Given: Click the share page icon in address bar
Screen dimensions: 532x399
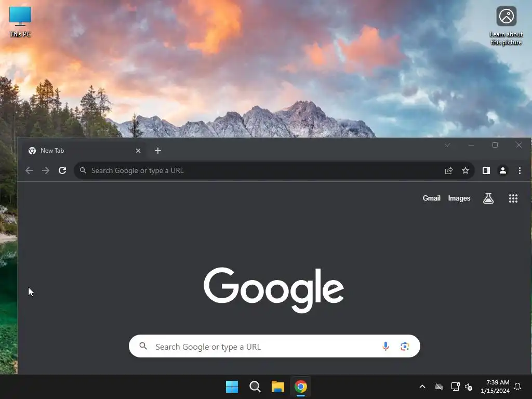Looking at the screenshot, I should [449, 170].
